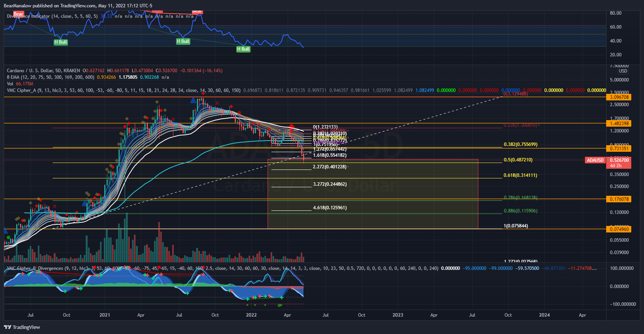Viewport: 644px width, 334px height.
Task: Select the extension label 1.618(0.554182)
Action: (x=330, y=155)
